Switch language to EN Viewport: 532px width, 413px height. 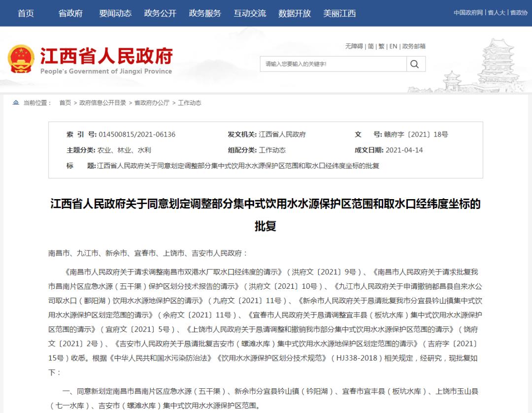click(393, 46)
